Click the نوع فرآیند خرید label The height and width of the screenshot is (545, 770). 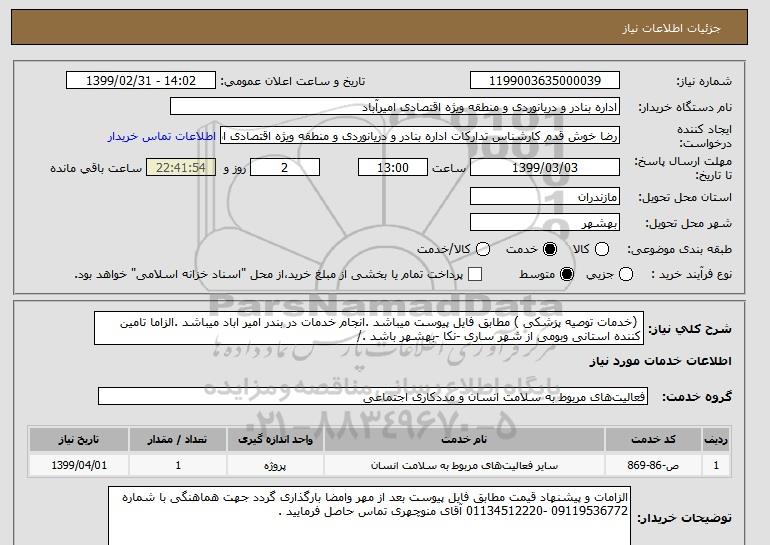pos(691,274)
